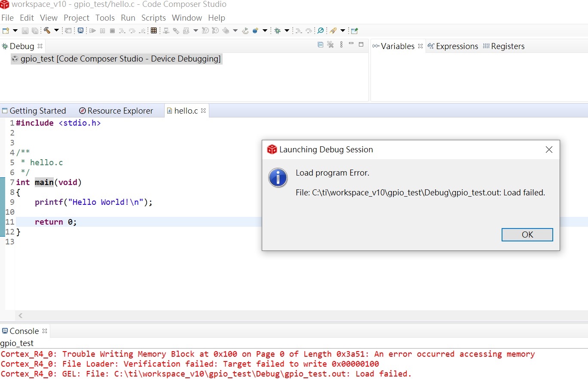The height and width of the screenshot is (389, 588).
Task: Click the Step Over toolbar icon
Action: 132,31
